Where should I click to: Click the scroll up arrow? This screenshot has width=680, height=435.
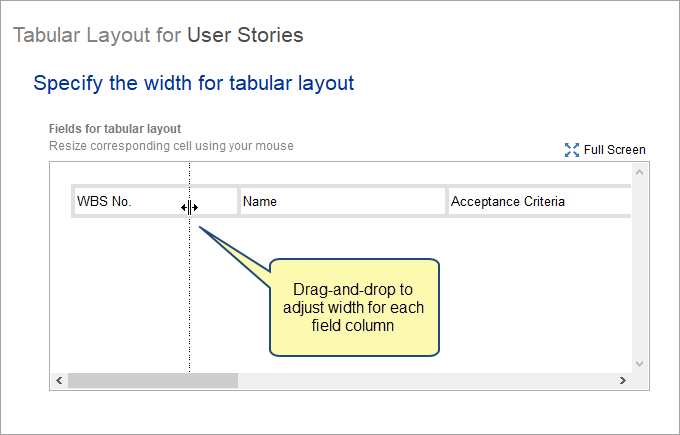(639, 173)
